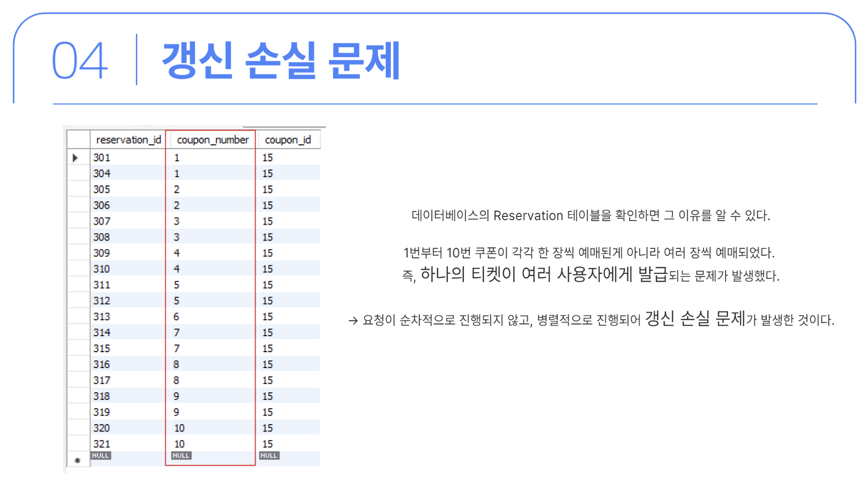This screenshot has width=868, height=487.
Task: Click coupon_number value 4 in row 309
Action: tap(176, 253)
